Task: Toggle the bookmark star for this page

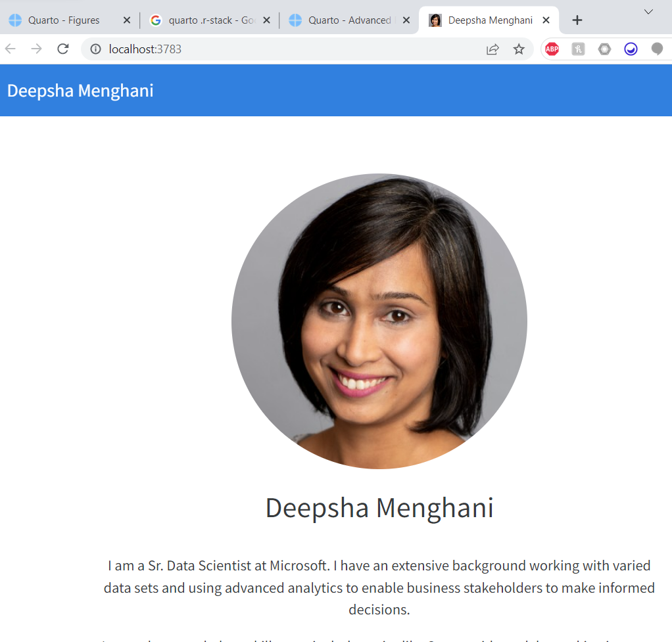Action: click(519, 49)
